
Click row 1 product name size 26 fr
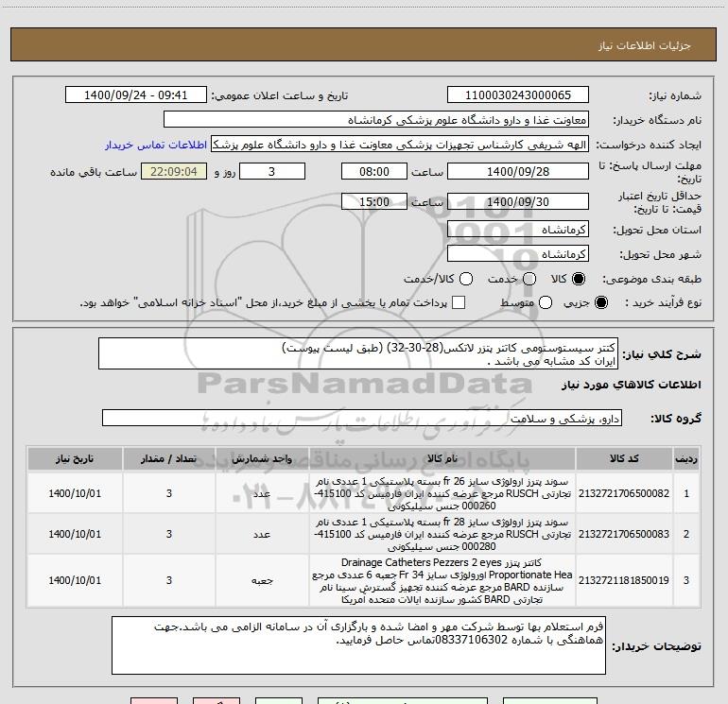point(442,493)
